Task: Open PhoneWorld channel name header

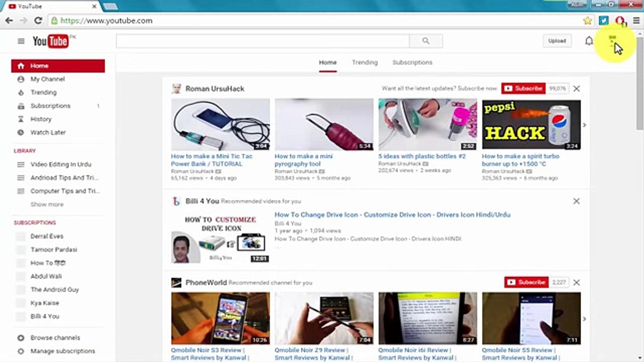Action: pyautogui.click(x=206, y=283)
